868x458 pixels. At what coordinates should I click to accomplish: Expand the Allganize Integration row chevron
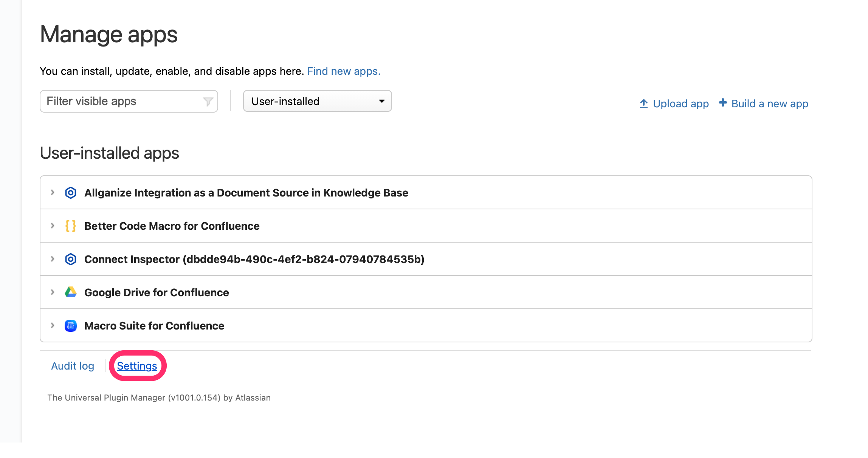pyautogui.click(x=53, y=192)
